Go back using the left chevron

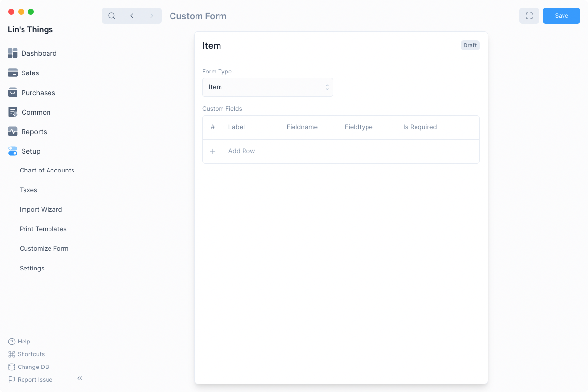[132, 16]
